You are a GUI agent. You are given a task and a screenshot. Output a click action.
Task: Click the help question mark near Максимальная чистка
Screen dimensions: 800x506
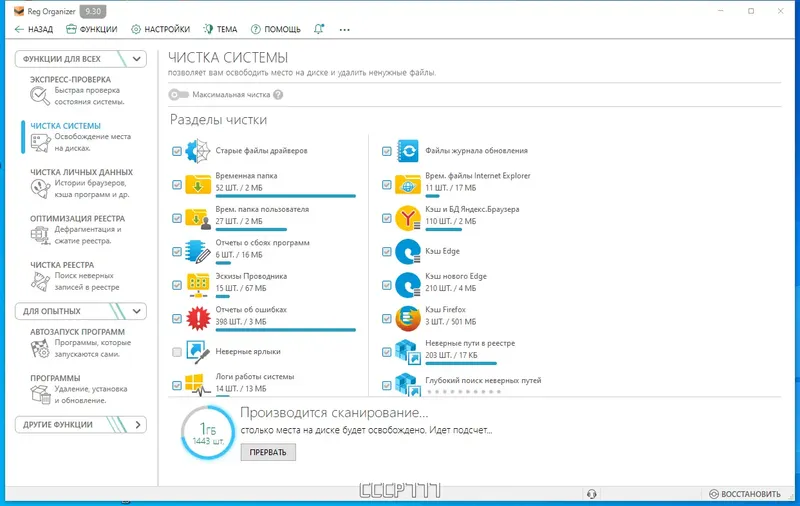[x=278, y=95]
